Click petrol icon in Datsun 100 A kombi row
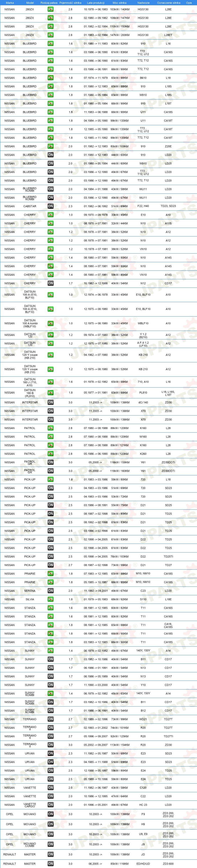Viewport: 197px width, 868px height. tap(50, 324)
